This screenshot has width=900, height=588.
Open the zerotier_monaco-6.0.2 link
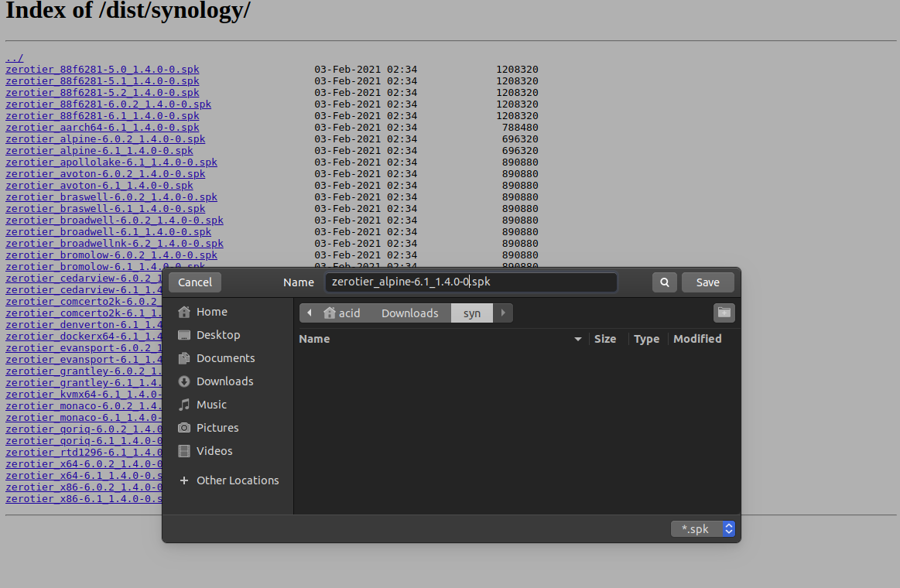click(x=84, y=406)
